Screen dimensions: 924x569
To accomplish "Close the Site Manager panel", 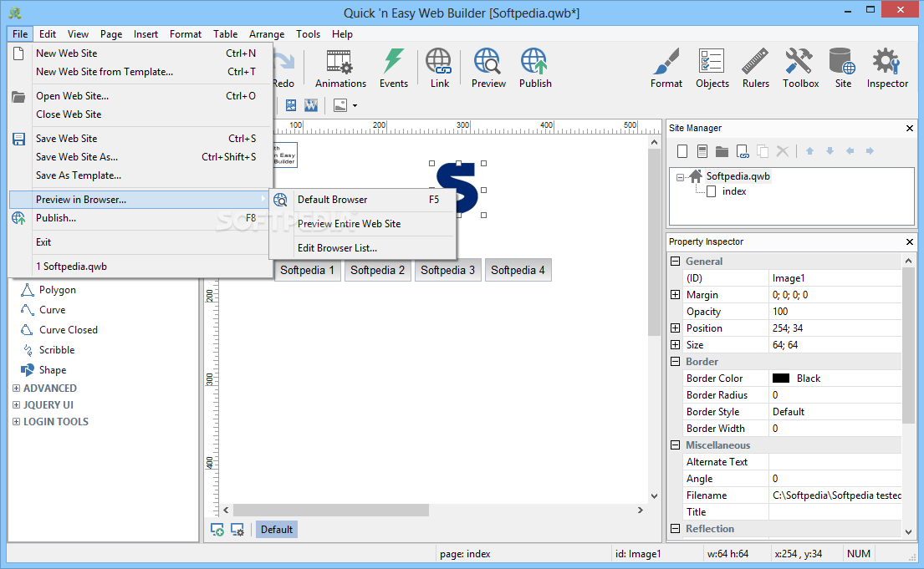I will coord(909,129).
